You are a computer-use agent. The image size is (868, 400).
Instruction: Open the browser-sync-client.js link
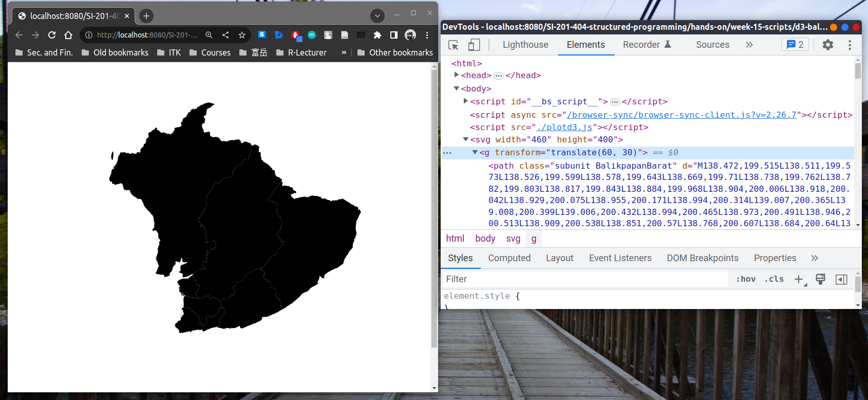click(682, 115)
